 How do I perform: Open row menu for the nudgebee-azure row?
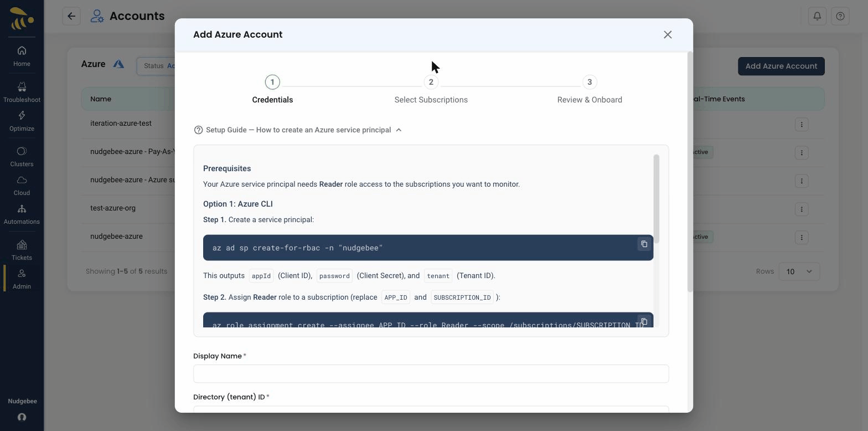(x=802, y=237)
